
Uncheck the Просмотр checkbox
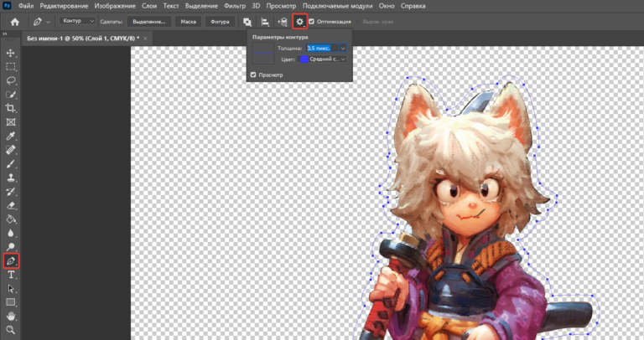coord(254,75)
